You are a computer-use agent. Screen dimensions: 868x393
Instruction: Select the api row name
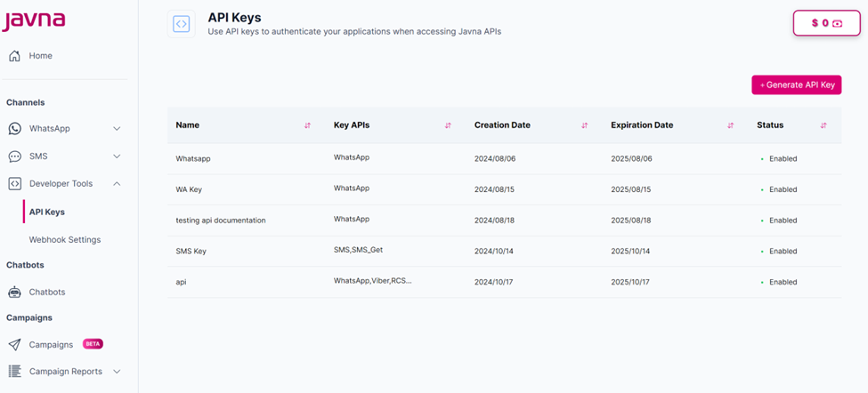click(x=181, y=282)
